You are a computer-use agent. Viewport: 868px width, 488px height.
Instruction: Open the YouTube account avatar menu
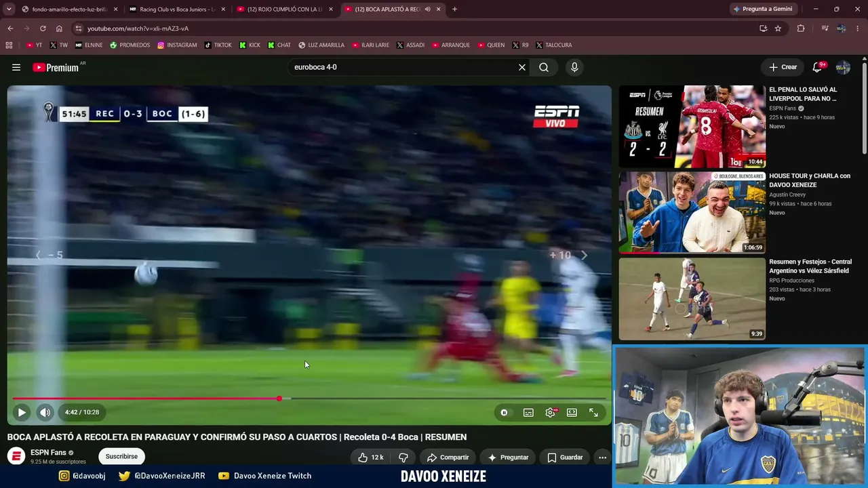tap(843, 67)
